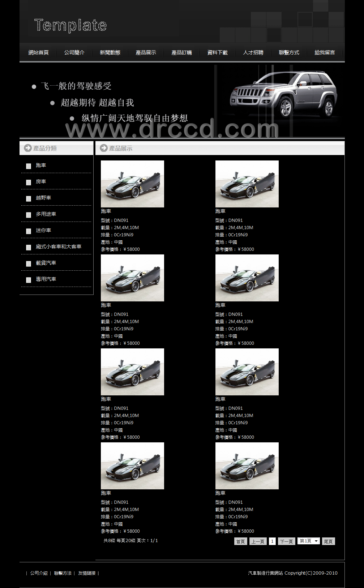Click the document icon beside 廂式小客車和大客車
This screenshot has width=364, height=588.
click(x=29, y=247)
